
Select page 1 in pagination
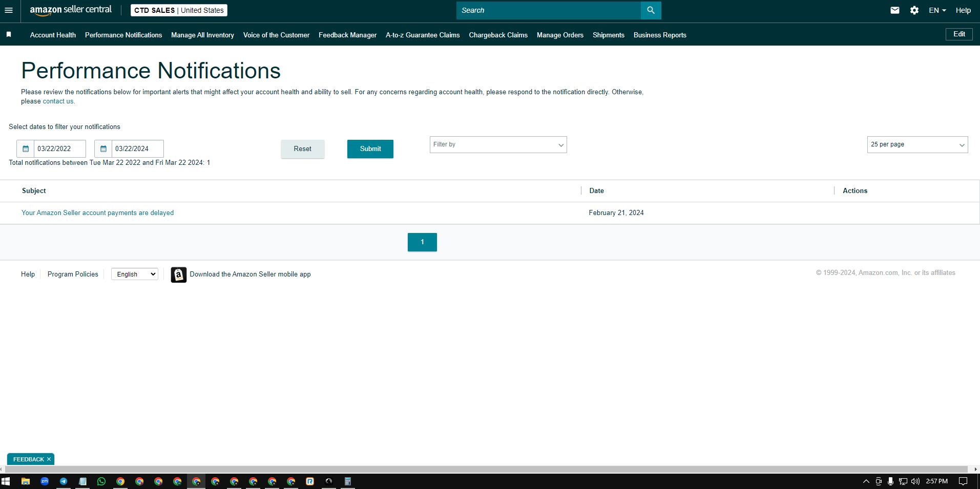422,242
